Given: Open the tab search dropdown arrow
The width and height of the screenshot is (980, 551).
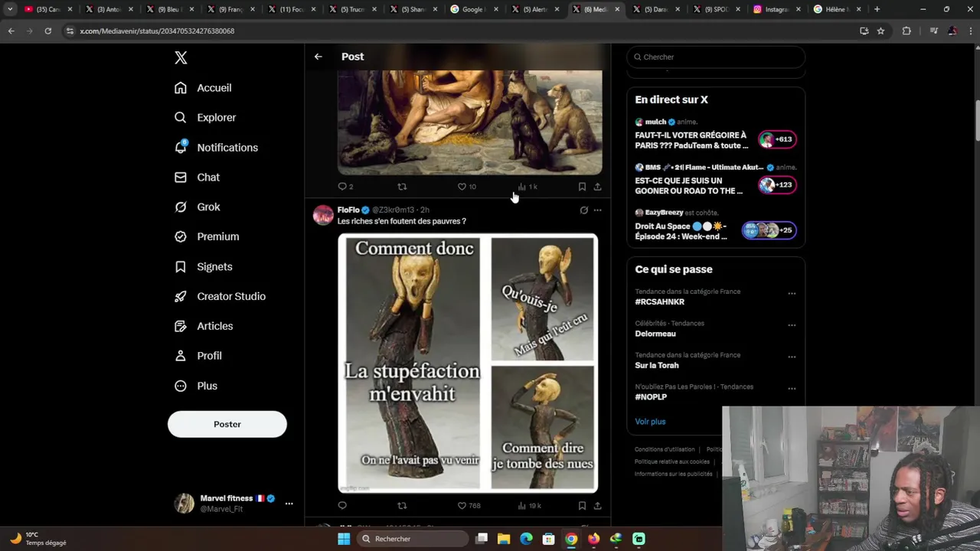Looking at the screenshot, I should [10, 9].
